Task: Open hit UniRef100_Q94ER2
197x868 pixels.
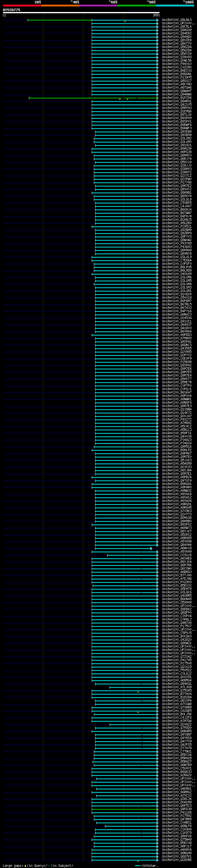Action: pos(177,33)
